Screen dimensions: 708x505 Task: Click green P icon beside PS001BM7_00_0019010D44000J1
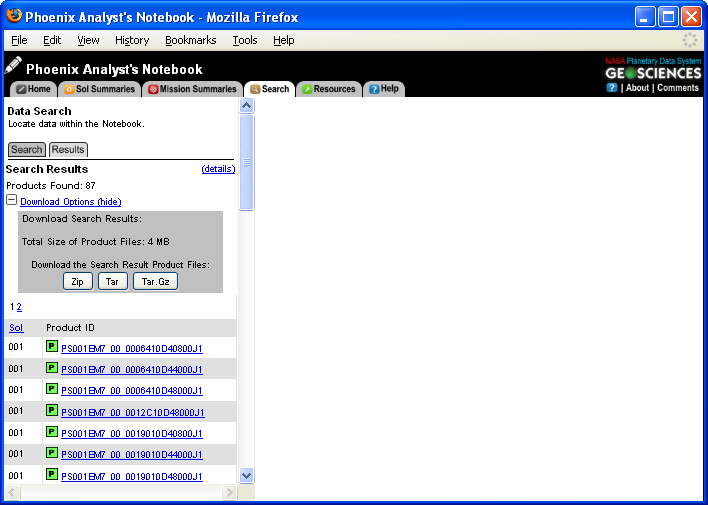coord(52,453)
